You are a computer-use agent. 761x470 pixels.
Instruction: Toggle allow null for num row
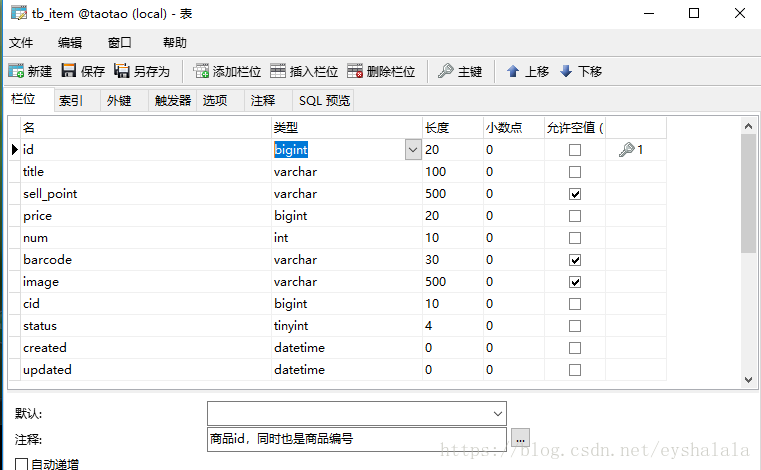click(x=575, y=238)
